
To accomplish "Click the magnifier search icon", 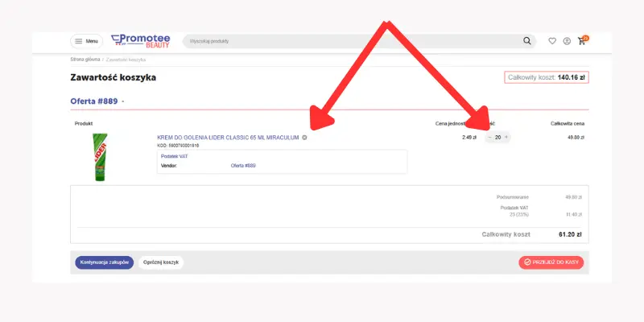I will click(x=527, y=41).
